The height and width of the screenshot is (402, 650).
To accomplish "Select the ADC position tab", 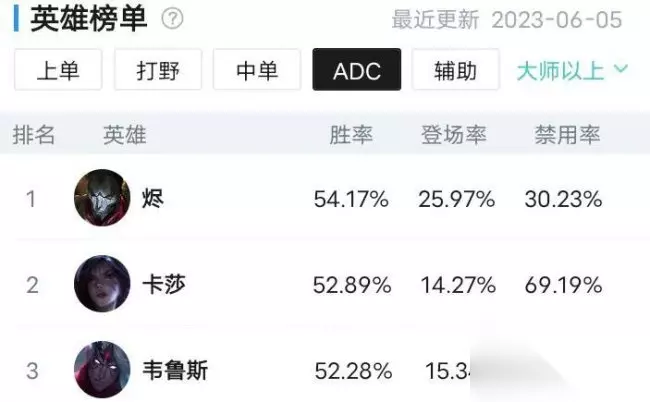I will pos(357,70).
